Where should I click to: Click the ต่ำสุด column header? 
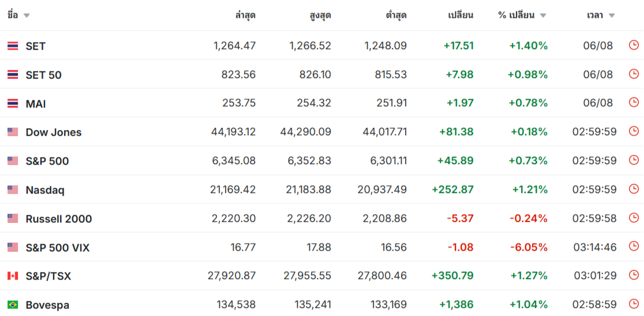coord(396,16)
